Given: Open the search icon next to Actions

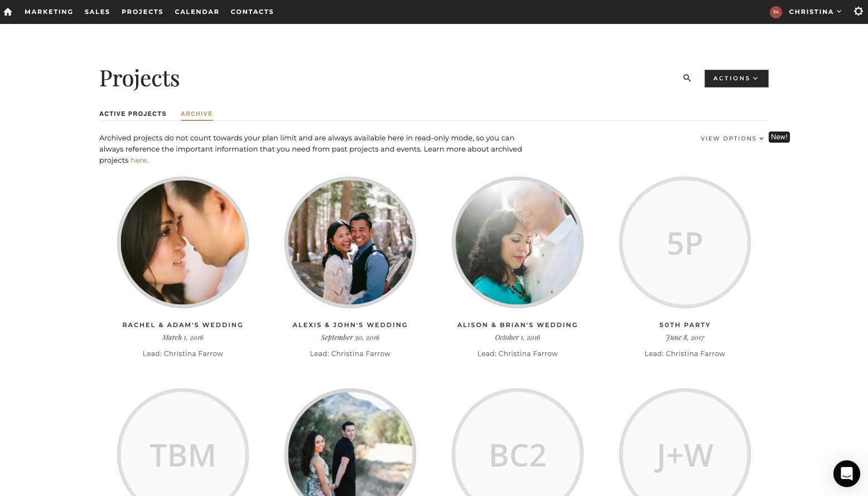Looking at the screenshot, I should pos(687,78).
